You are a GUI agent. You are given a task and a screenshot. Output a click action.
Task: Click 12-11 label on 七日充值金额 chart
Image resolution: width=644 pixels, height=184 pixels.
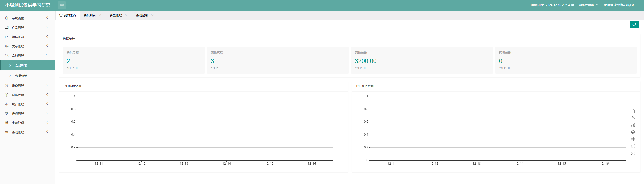point(391,164)
